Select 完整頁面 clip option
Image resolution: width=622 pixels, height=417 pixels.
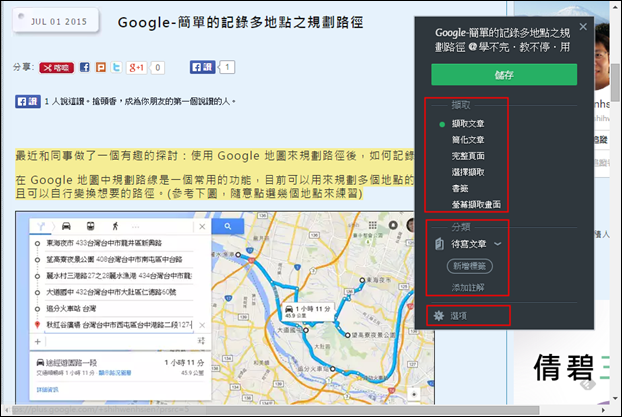[468, 156]
